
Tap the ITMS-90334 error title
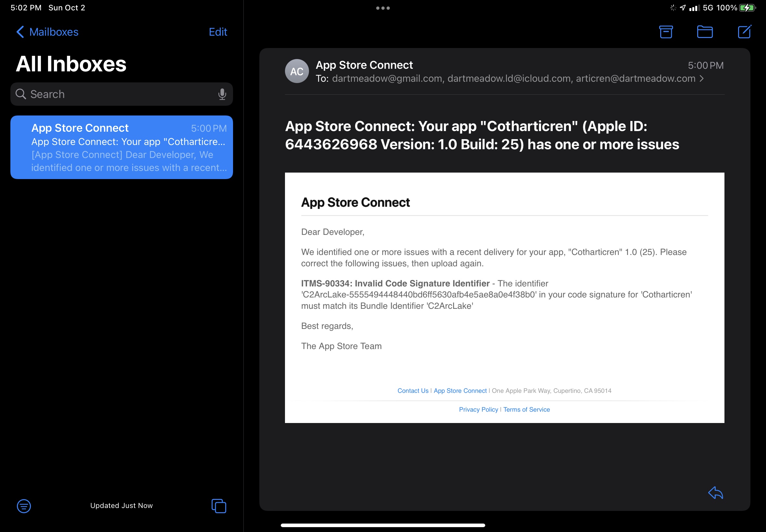[395, 283]
